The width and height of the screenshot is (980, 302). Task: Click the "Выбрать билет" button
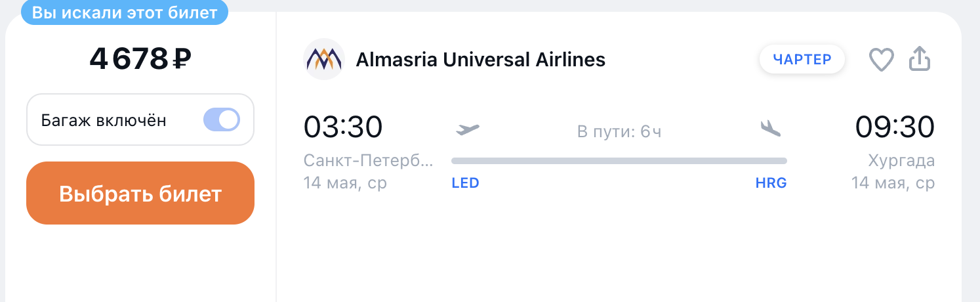pyautogui.click(x=140, y=193)
